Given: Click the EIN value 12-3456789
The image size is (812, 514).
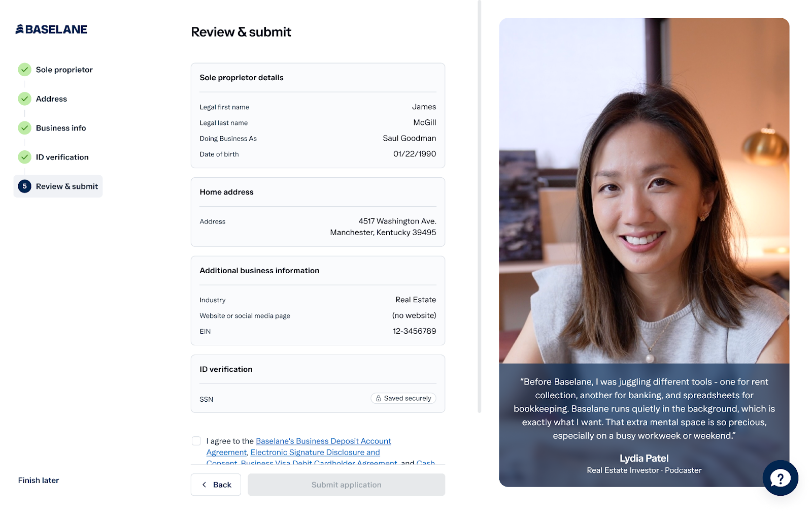Looking at the screenshot, I should [x=414, y=331].
